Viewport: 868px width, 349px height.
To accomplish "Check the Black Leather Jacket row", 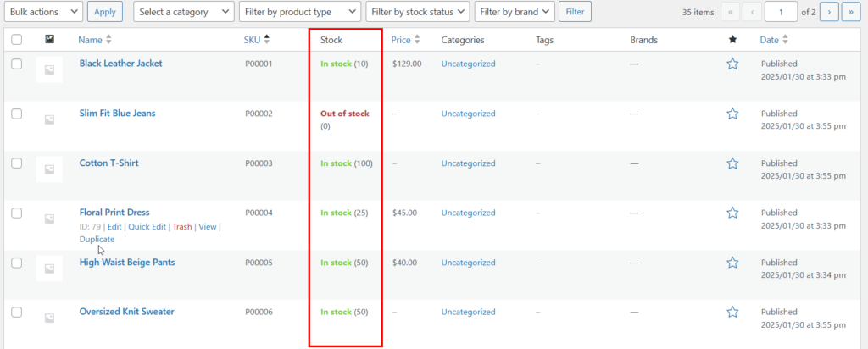I will (17, 64).
